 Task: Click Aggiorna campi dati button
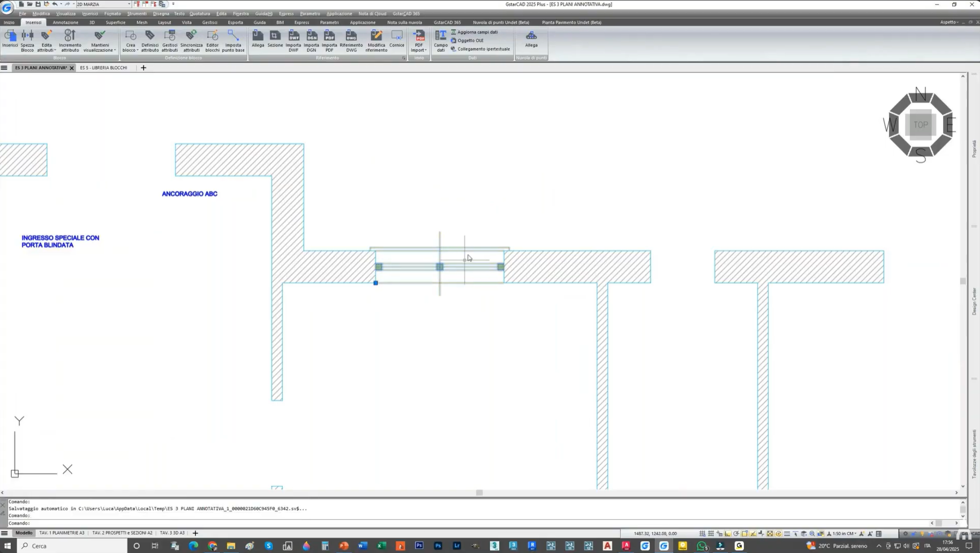(x=477, y=32)
